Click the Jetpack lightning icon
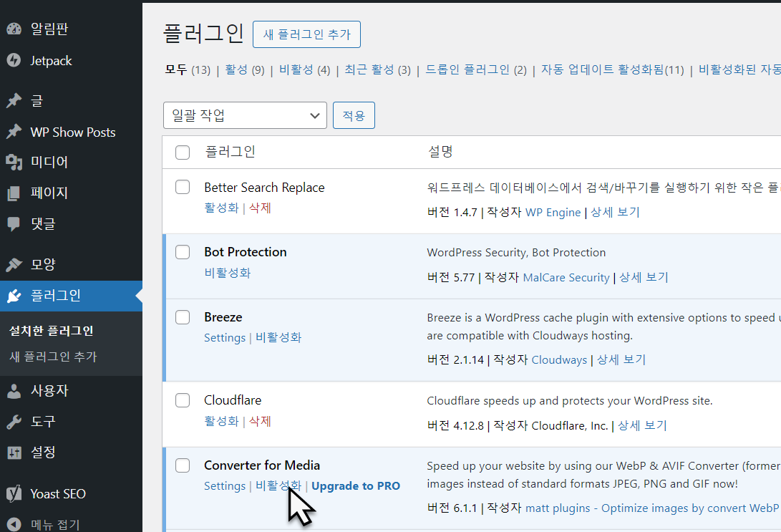781x532 pixels. pos(14,60)
